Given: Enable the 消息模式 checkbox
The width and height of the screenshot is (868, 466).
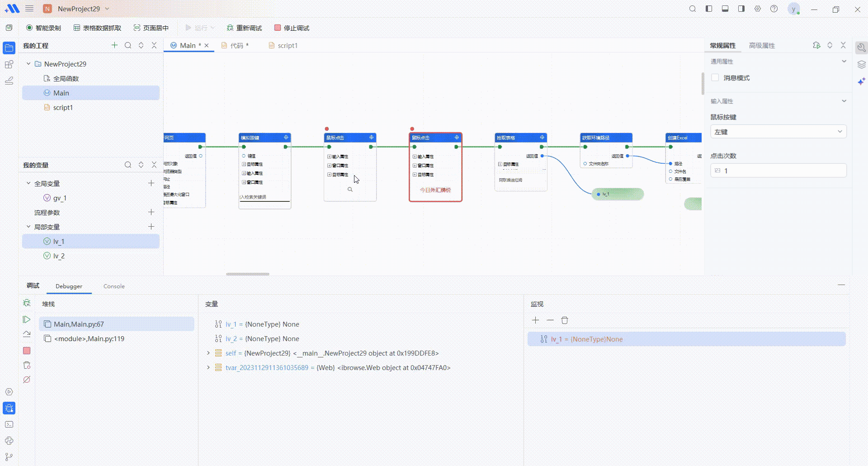Looking at the screenshot, I should 715,78.
